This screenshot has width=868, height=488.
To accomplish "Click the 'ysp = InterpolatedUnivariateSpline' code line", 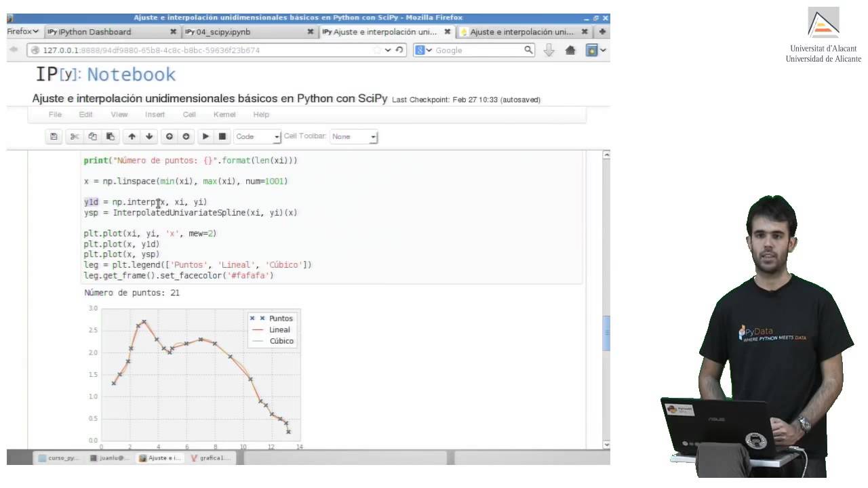I will pyautogui.click(x=191, y=213).
